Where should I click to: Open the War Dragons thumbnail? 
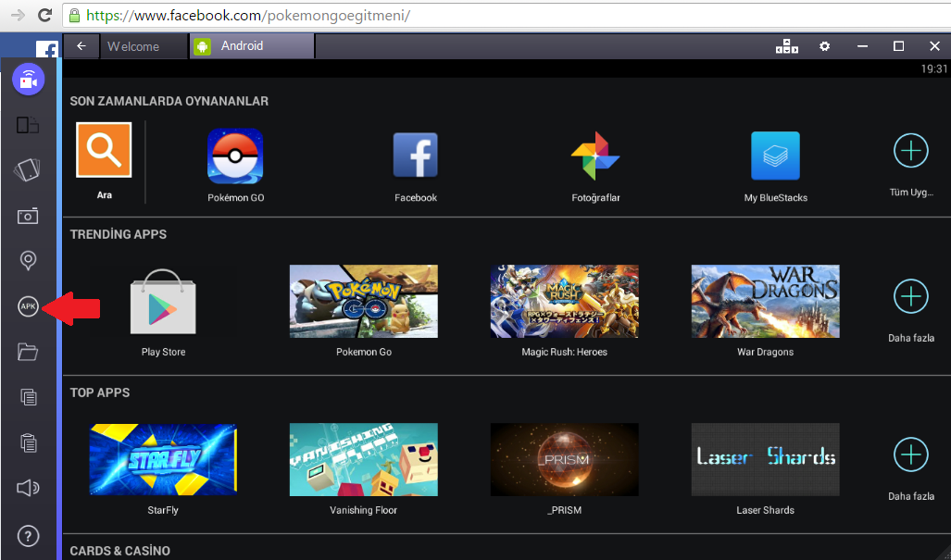[x=766, y=301]
